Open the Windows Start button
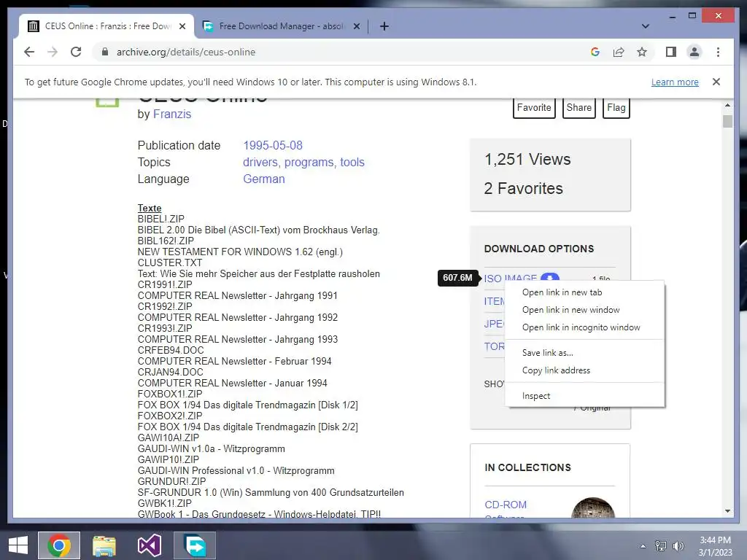This screenshot has height=560, width=747. pyautogui.click(x=18, y=545)
